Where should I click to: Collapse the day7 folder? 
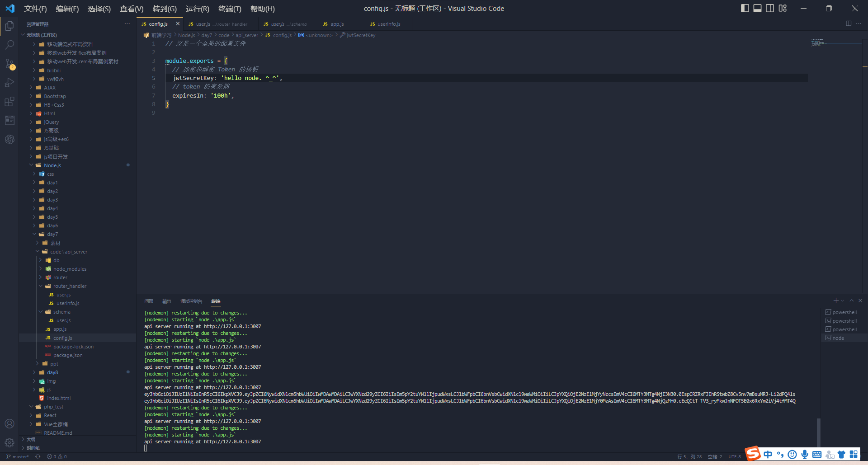(52, 234)
